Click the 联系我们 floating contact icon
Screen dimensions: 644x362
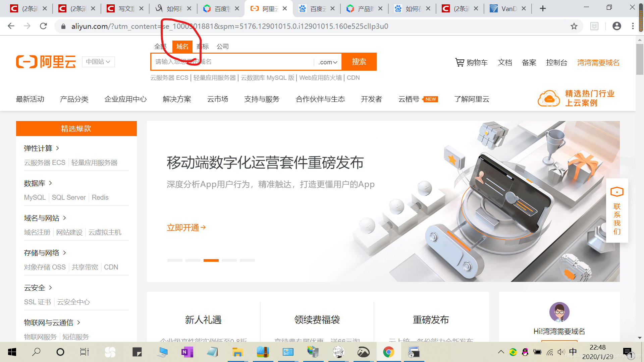[x=617, y=192]
